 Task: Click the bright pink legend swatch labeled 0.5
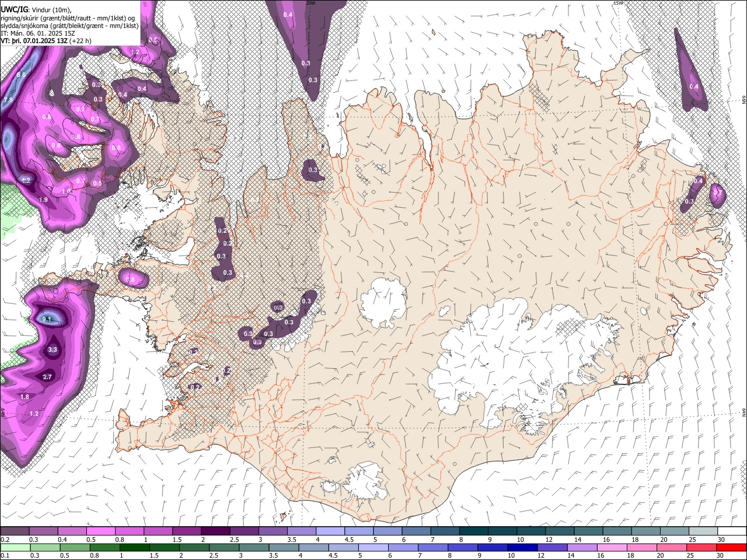[100, 531]
